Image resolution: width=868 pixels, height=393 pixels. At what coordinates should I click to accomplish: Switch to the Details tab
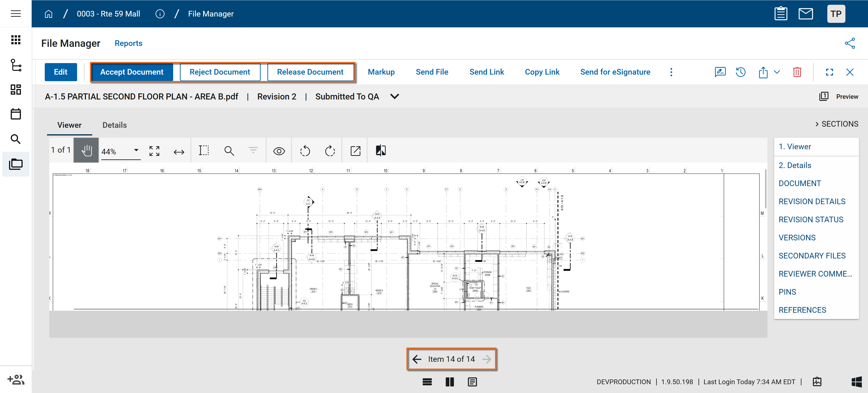(x=114, y=125)
